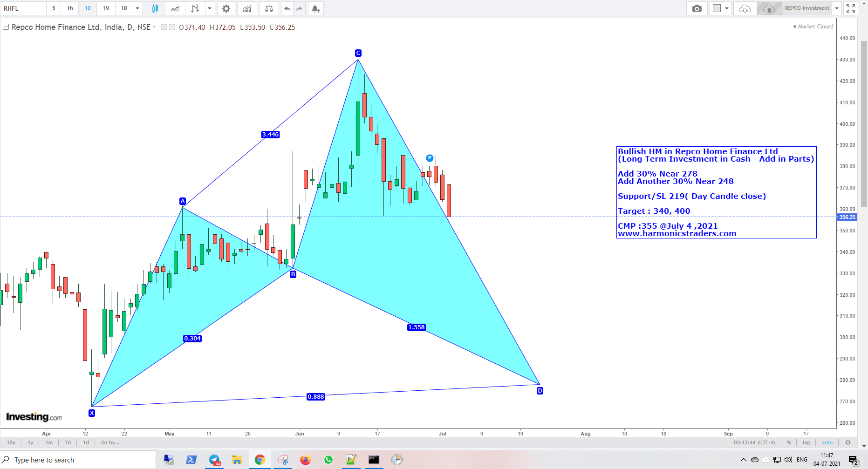Switch chart interval to 1h
The width and height of the screenshot is (868, 469).
(69, 8)
